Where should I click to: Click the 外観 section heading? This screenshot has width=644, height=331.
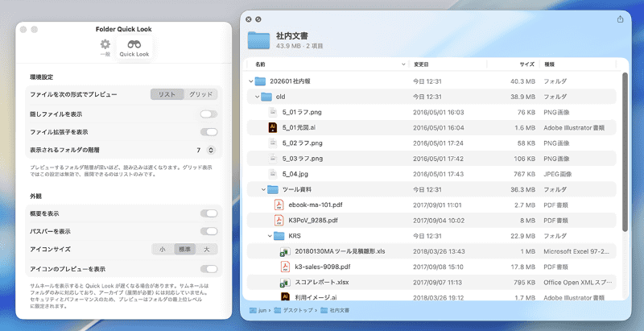tap(35, 197)
